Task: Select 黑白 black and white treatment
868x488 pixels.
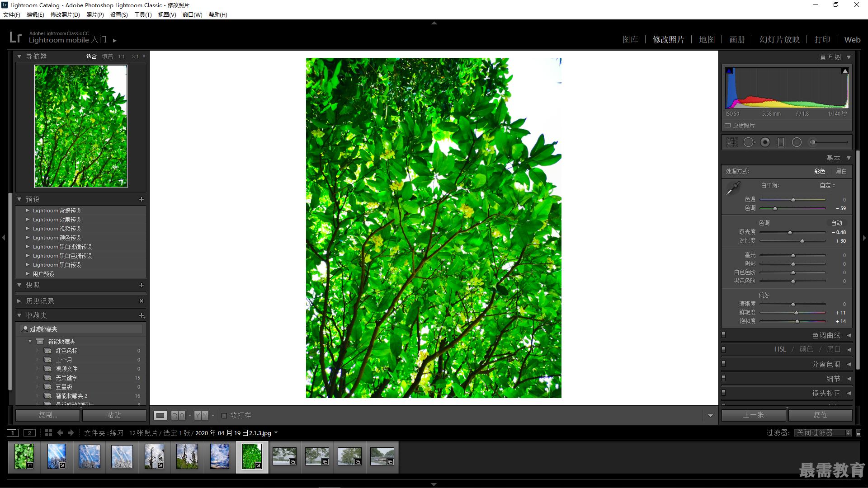Action: pyautogui.click(x=841, y=171)
